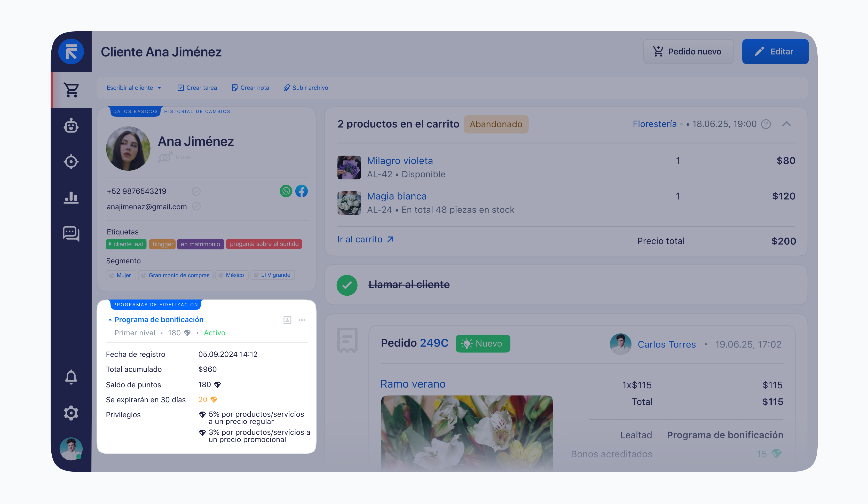Open the Ramo verano product link
Viewport: 868px width, 504px height.
[x=413, y=384]
